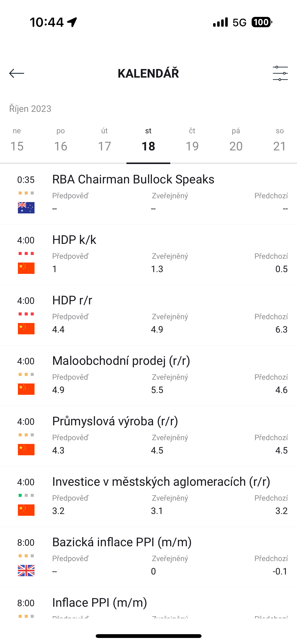The width and height of the screenshot is (297, 644).
Task: Open RBA Chairman Bullock Speaks event
Action: click(x=133, y=179)
